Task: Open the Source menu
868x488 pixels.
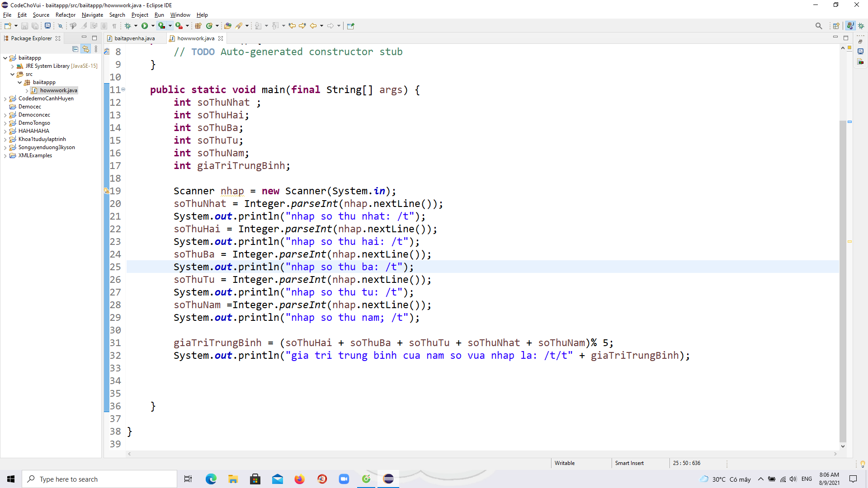Action: pos(41,15)
